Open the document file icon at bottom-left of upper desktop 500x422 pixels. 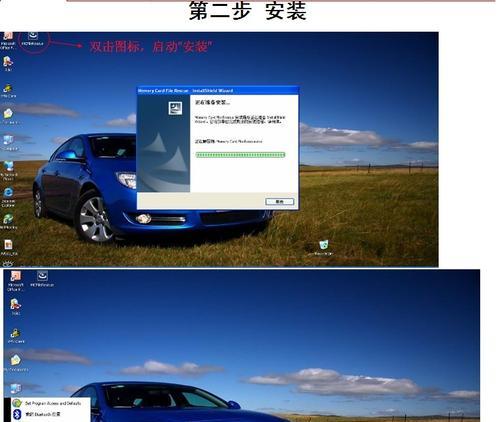click(8, 247)
